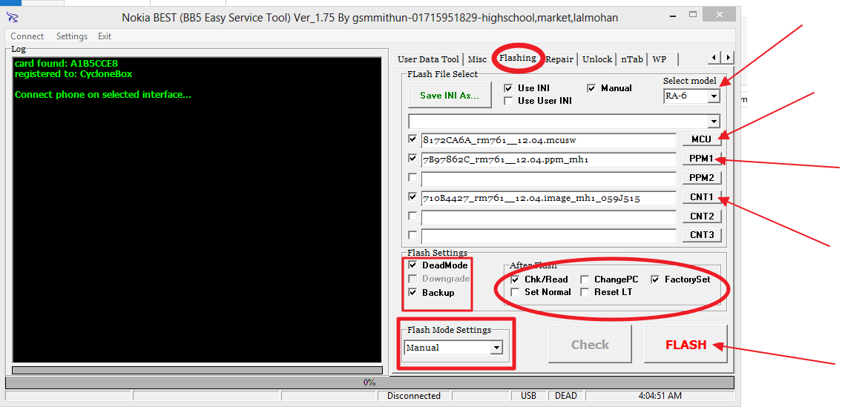Switch to the nTab tab
868x407 pixels.
[631, 59]
